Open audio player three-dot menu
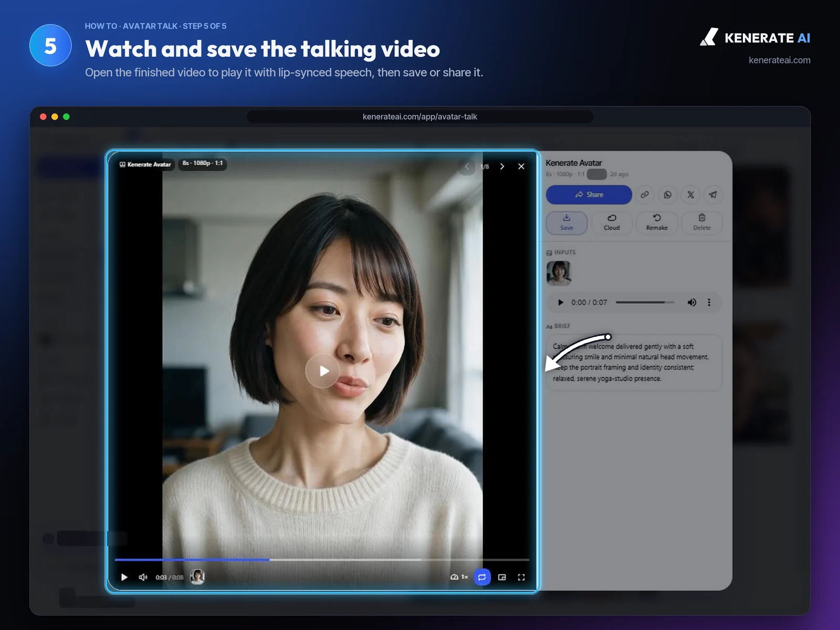 point(709,302)
